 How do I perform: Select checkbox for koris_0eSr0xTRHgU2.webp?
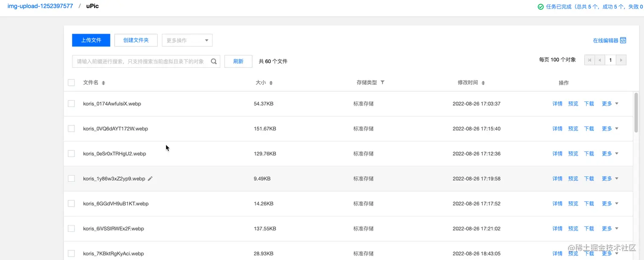71,153
